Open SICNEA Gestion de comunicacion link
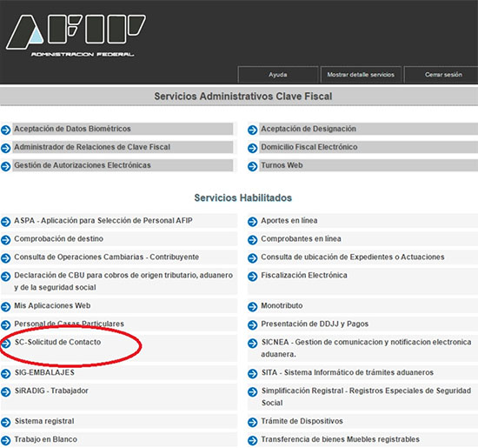 tap(366, 348)
